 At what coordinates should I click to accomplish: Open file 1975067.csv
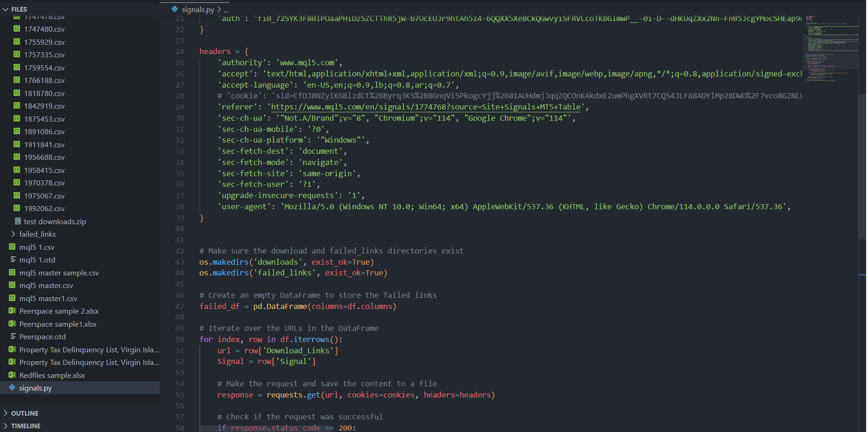(44, 196)
